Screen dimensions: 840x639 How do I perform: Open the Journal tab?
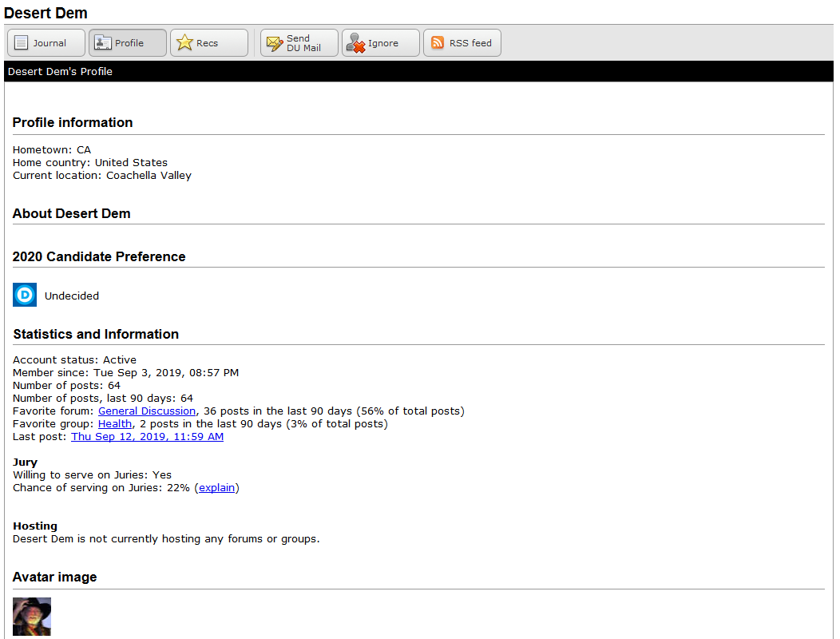pyautogui.click(x=46, y=43)
